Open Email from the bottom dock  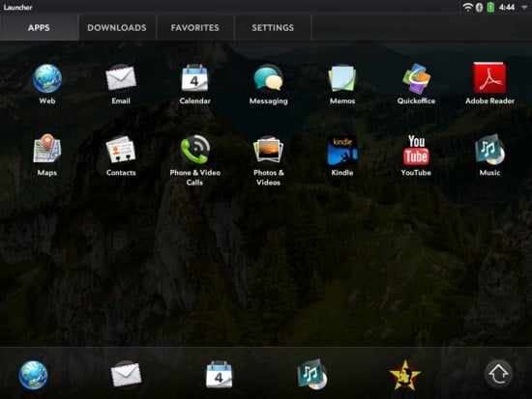pos(126,375)
